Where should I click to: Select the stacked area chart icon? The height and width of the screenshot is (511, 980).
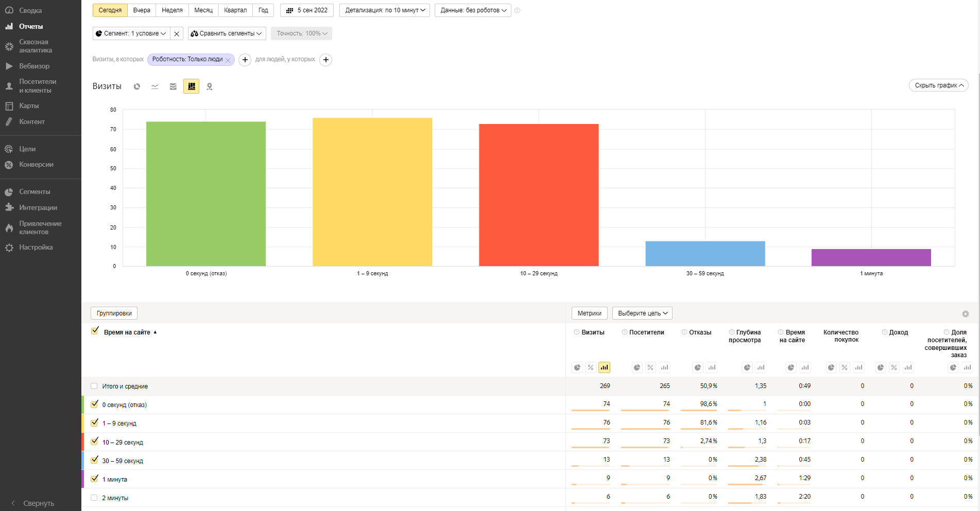pyautogui.click(x=173, y=86)
